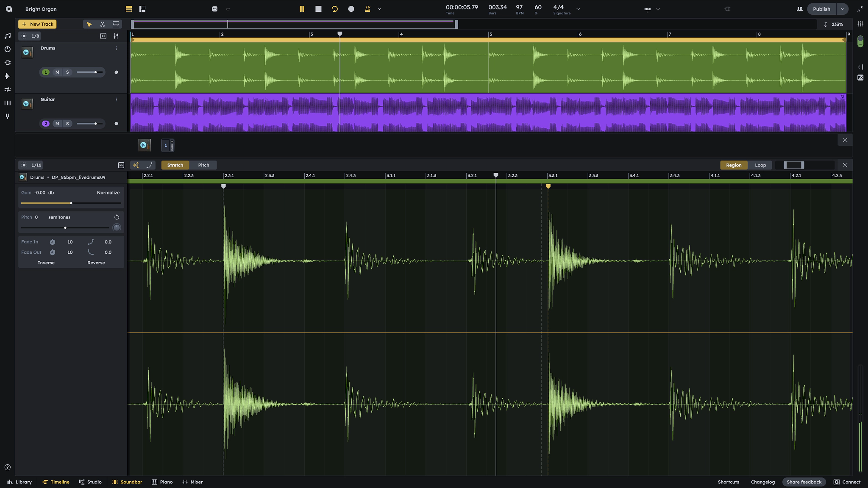This screenshot has height=488, width=868.
Task: Click the Publish button
Action: (821, 9)
